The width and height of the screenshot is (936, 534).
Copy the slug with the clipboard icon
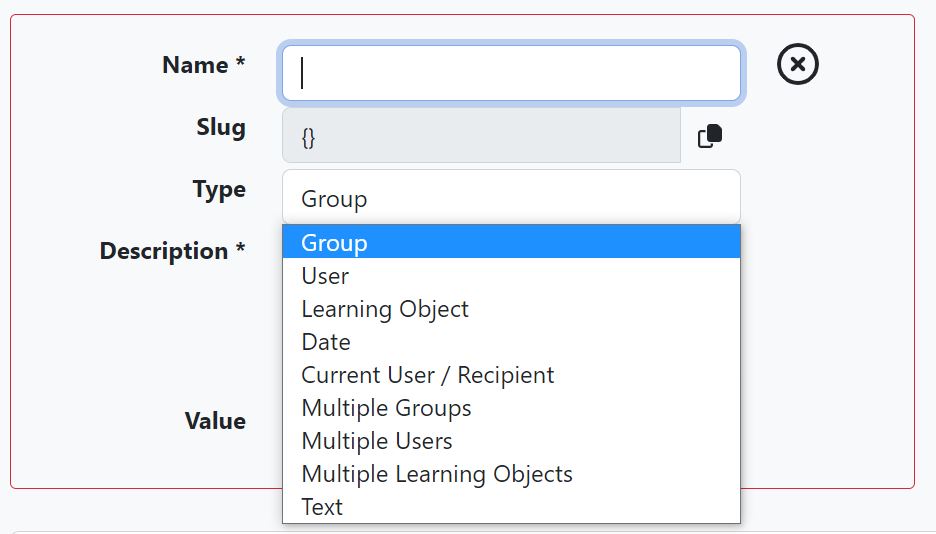coord(710,135)
